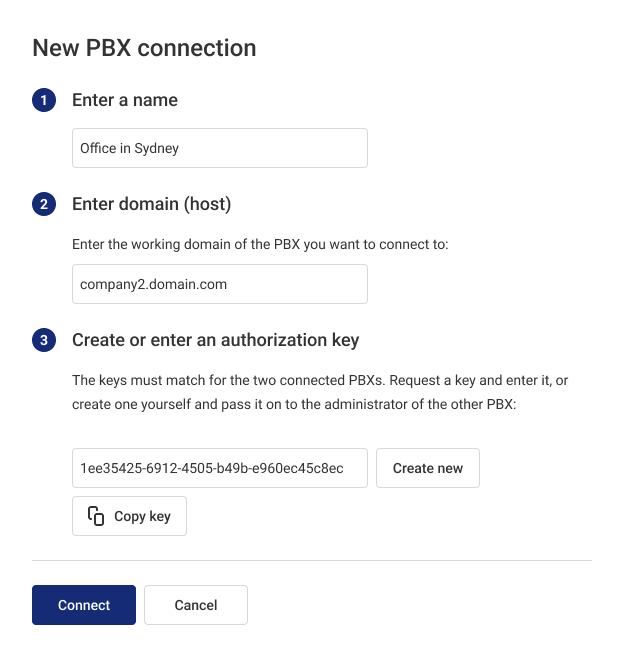This screenshot has width=624, height=657.
Task: Focus the company2.domain.com domain field
Action: click(220, 284)
